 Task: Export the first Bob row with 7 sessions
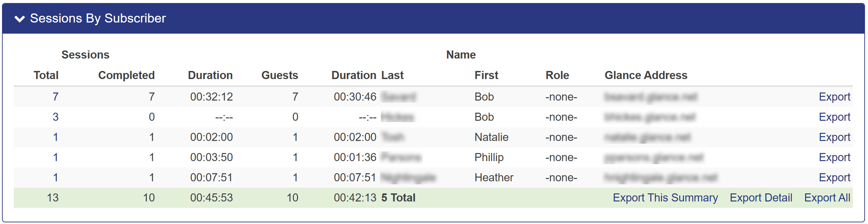tap(834, 97)
